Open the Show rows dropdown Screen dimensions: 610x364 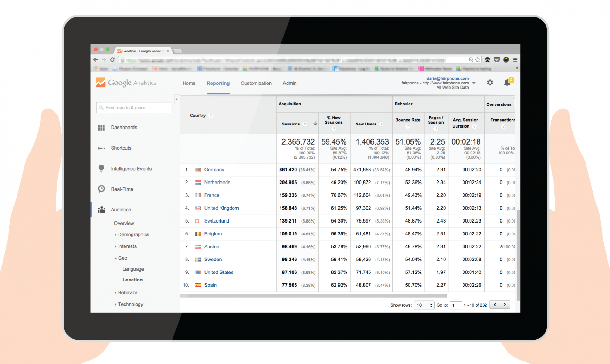coord(424,305)
